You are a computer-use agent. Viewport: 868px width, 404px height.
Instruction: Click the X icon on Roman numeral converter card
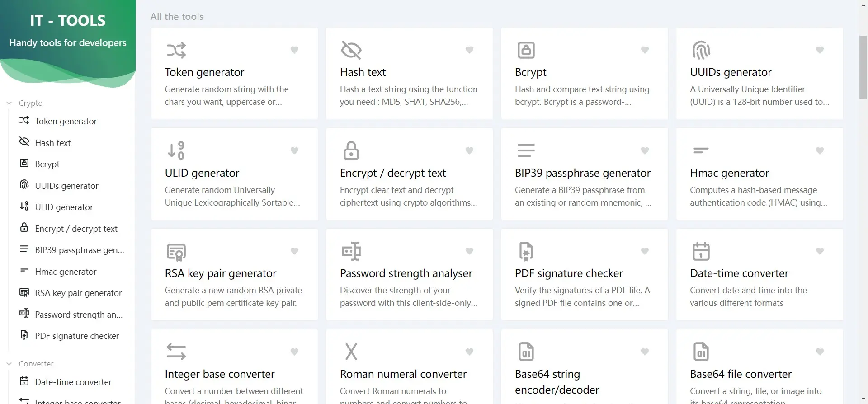tap(351, 352)
